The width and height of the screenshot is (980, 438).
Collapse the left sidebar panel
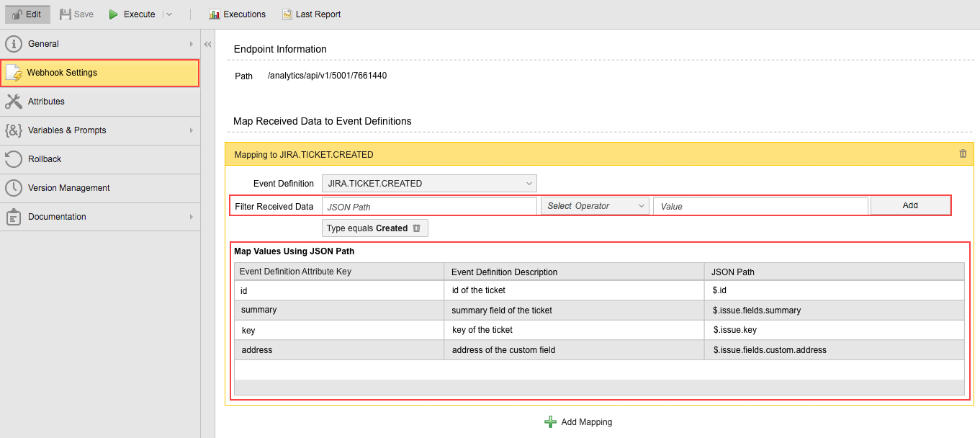coord(207,45)
